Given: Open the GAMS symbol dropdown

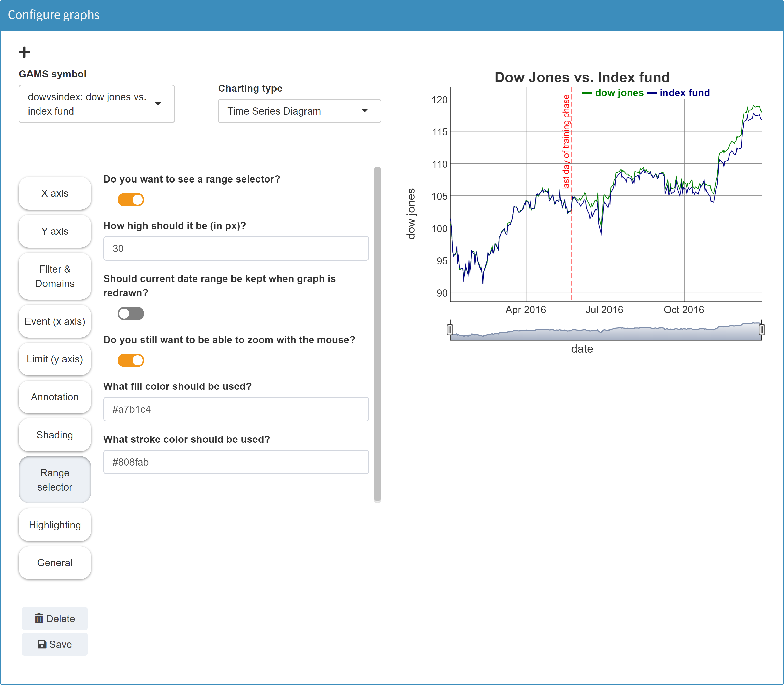Looking at the screenshot, I should point(96,104).
